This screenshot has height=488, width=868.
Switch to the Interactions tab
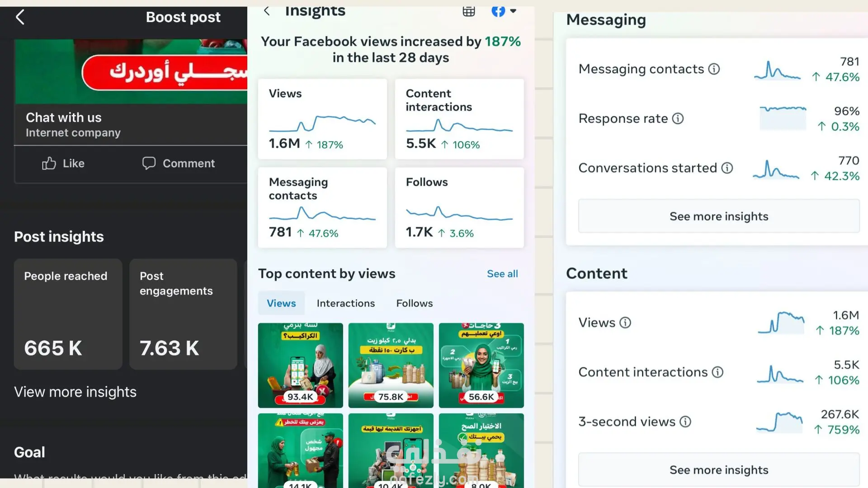[346, 303]
